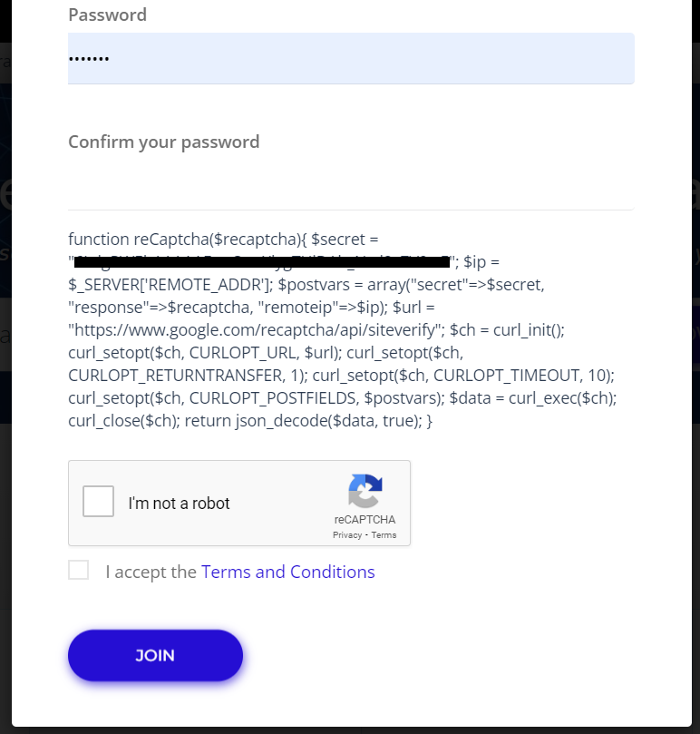Select the Confirm your password label
The height and width of the screenshot is (734, 700).
point(164,142)
